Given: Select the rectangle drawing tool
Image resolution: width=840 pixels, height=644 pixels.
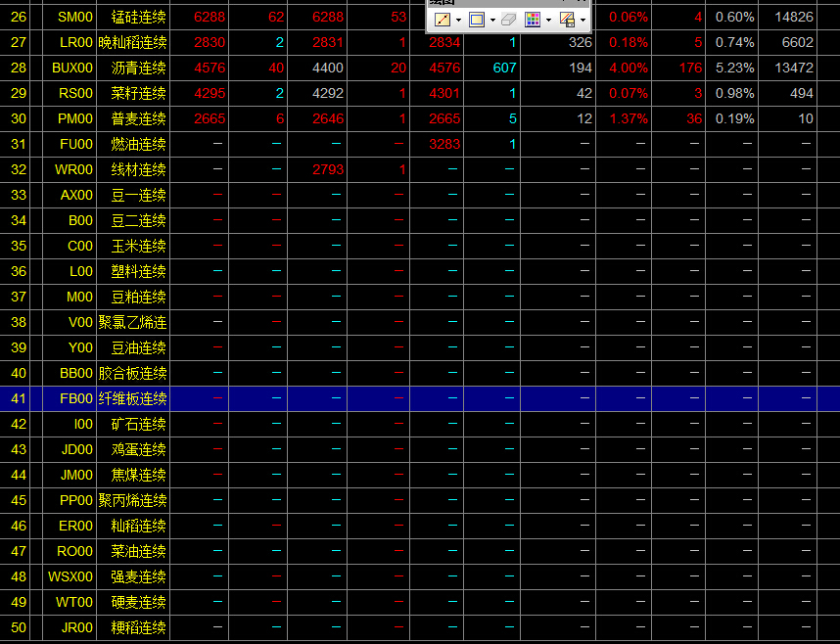Looking at the screenshot, I should [x=477, y=19].
